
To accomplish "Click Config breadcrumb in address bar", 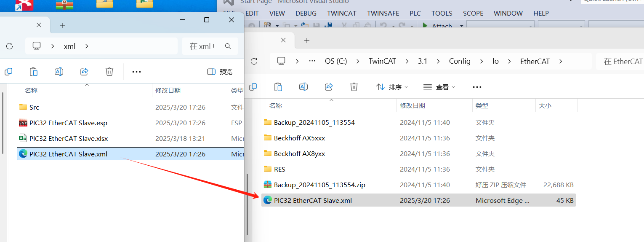I will [460, 61].
